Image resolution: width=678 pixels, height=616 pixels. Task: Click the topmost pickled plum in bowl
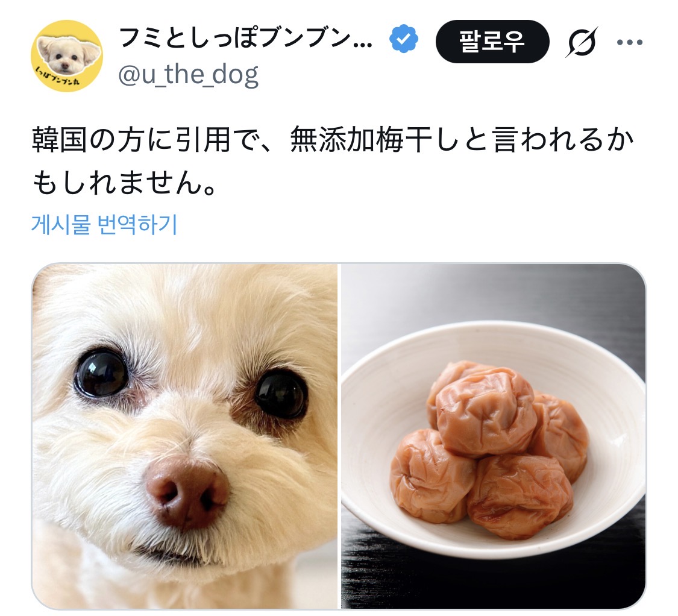click(486, 412)
